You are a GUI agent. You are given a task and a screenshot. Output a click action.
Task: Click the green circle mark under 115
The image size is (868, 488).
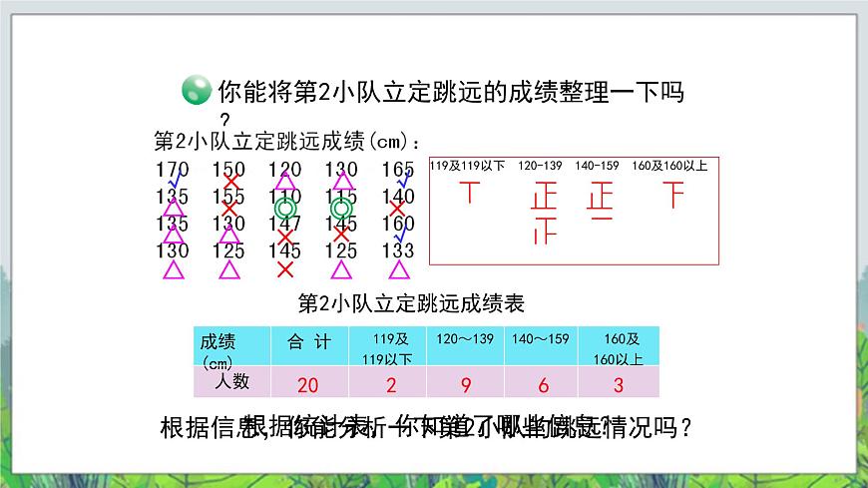(x=341, y=209)
